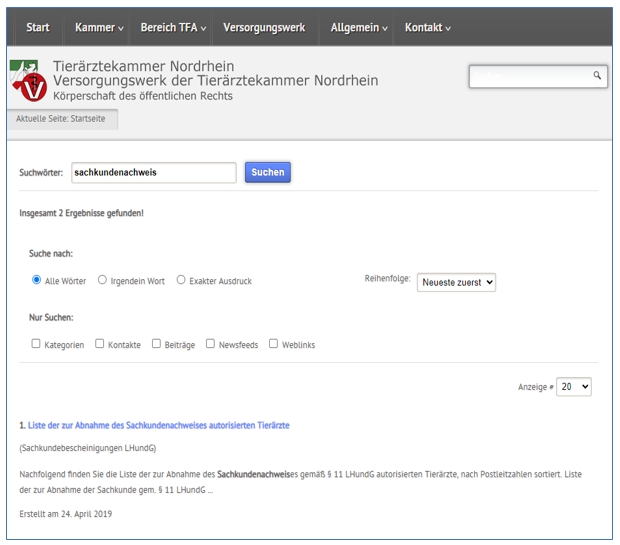
Task: Open the Allgemein navigation menu
Action: click(360, 27)
